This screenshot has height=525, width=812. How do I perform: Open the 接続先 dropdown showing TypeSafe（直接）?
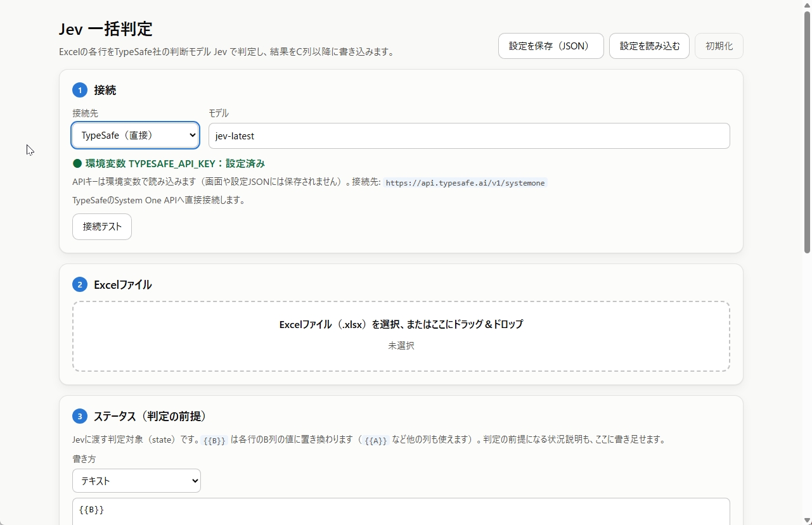pos(136,136)
